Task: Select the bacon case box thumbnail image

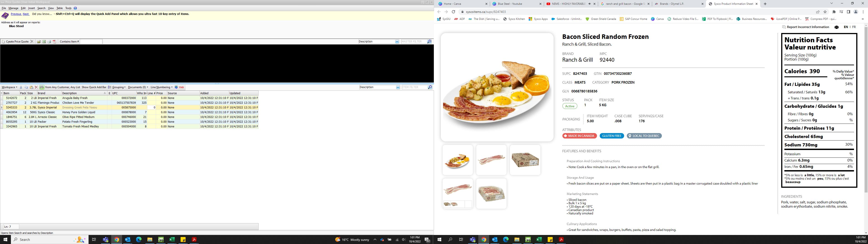Action: (x=525, y=160)
